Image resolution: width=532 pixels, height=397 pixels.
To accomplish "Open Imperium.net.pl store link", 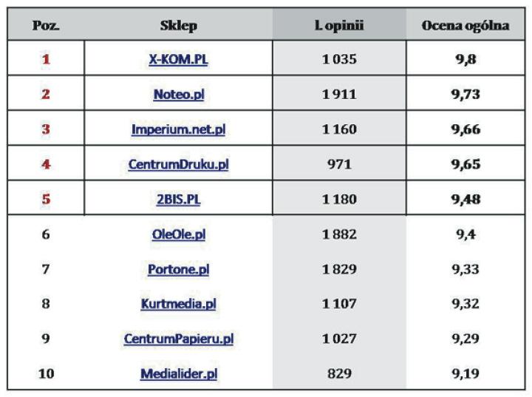I will (x=178, y=129).
